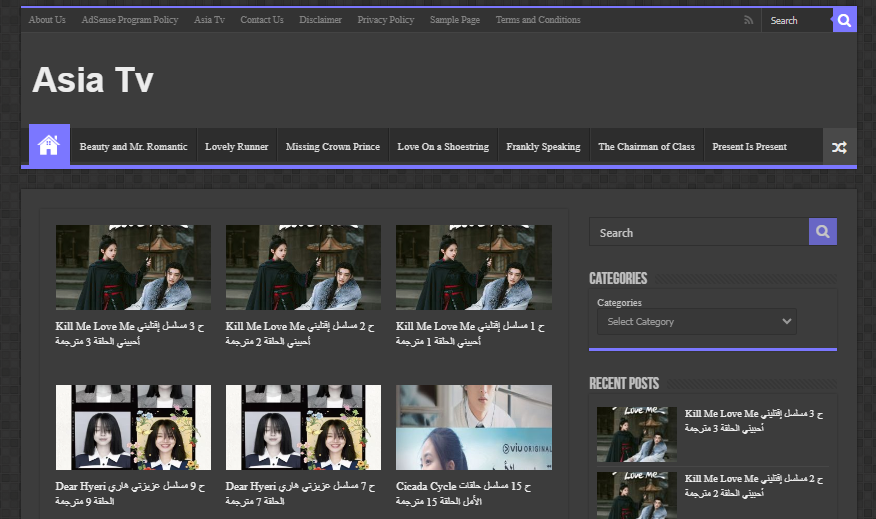The height and width of the screenshot is (519, 876).
Task: Open the Select Category dropdown
Action: click(697, 322)
